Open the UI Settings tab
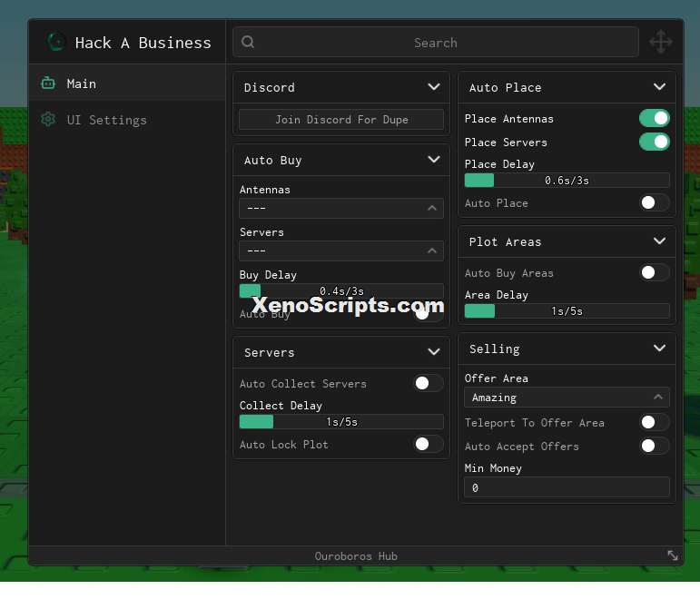Screen dimensions: 700x609 coord(127,120)
